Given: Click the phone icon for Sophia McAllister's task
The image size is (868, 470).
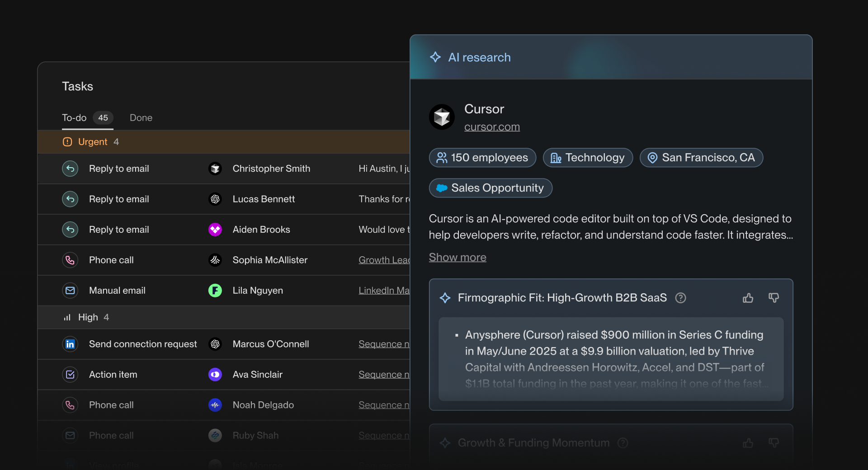Looking at the screenshot, I should (70, 260).
